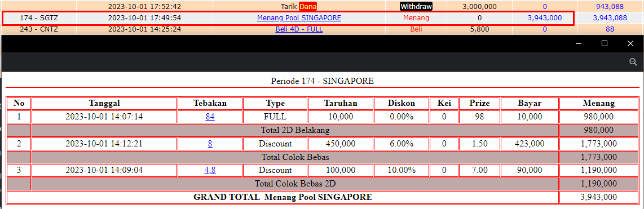Click the Type column header
Screen dimensions: 644x209
tap(275, 104)
